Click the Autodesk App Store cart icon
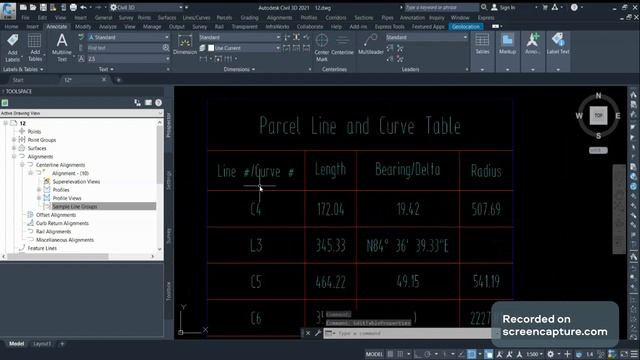The height and width of the screenshot is (360, 640). (544, 7)
